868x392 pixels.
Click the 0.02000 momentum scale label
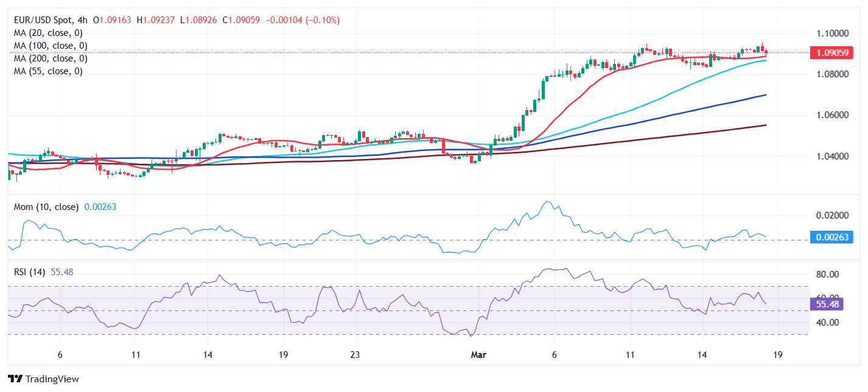[831, 215]
